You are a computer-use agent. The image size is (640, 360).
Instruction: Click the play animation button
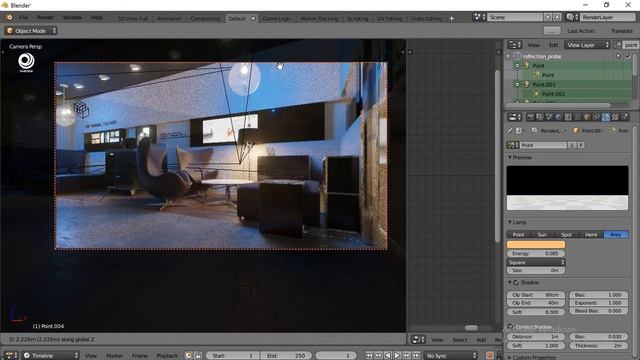tap(397, 356)
